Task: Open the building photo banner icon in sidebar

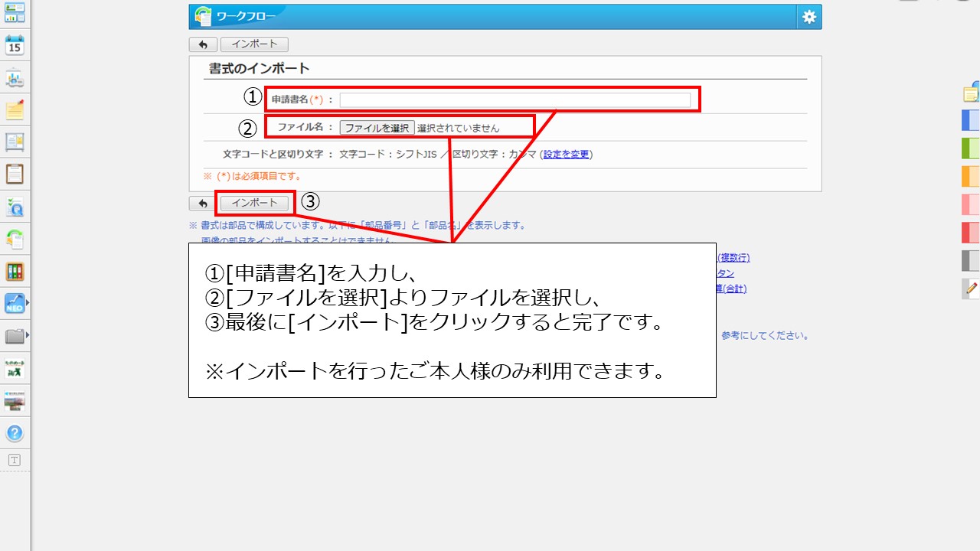Action: pos(15,400)
